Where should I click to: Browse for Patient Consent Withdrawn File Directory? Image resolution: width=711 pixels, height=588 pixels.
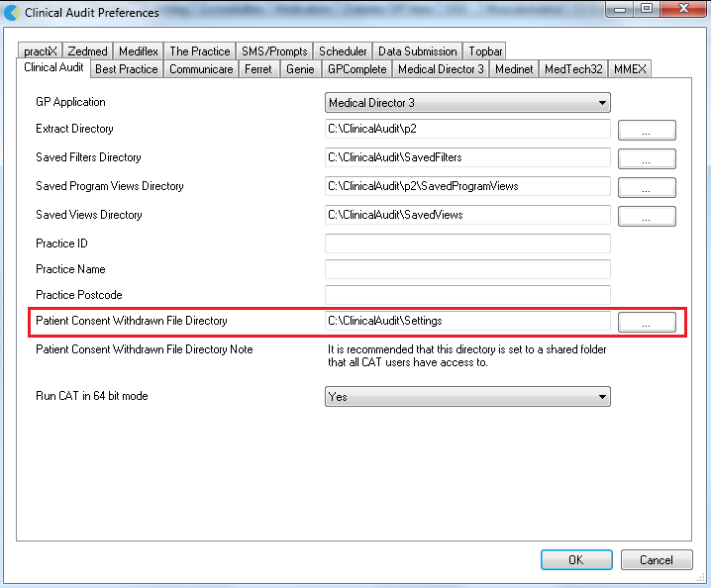[647, 322]
